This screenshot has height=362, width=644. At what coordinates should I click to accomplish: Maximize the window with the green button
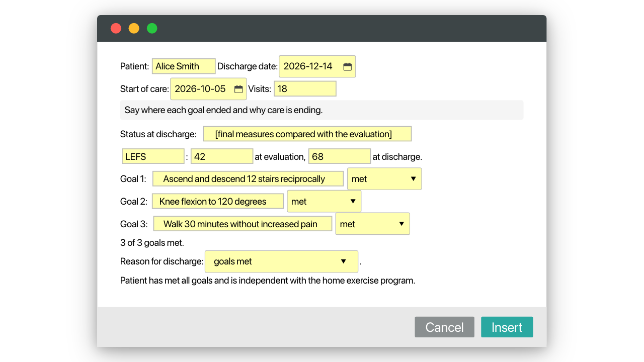point(152,28)
